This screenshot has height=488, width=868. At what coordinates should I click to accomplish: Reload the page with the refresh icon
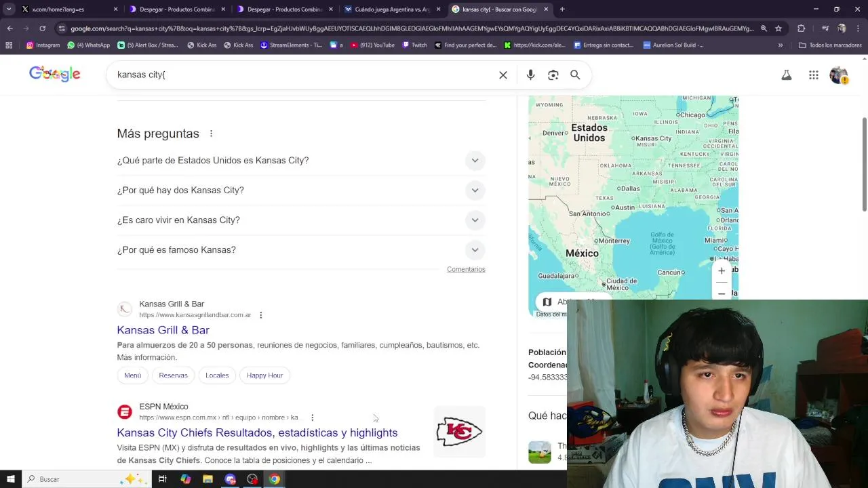pyautogui.click(x=42, y=28)
